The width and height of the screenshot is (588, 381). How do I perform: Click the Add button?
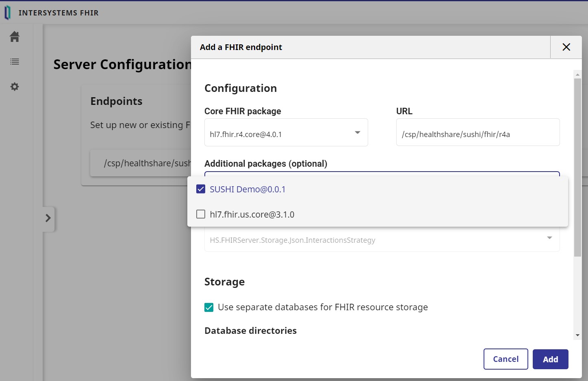point(550,359)
